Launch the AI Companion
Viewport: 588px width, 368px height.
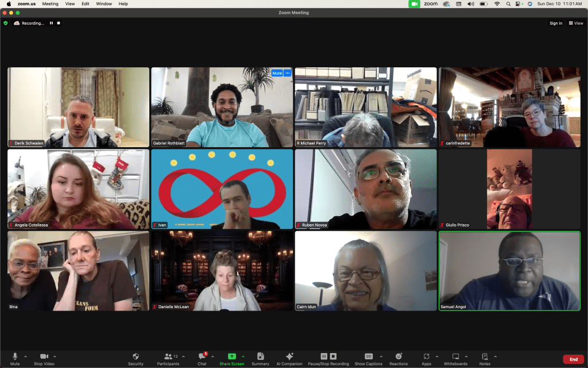click(x=289, y=358)
